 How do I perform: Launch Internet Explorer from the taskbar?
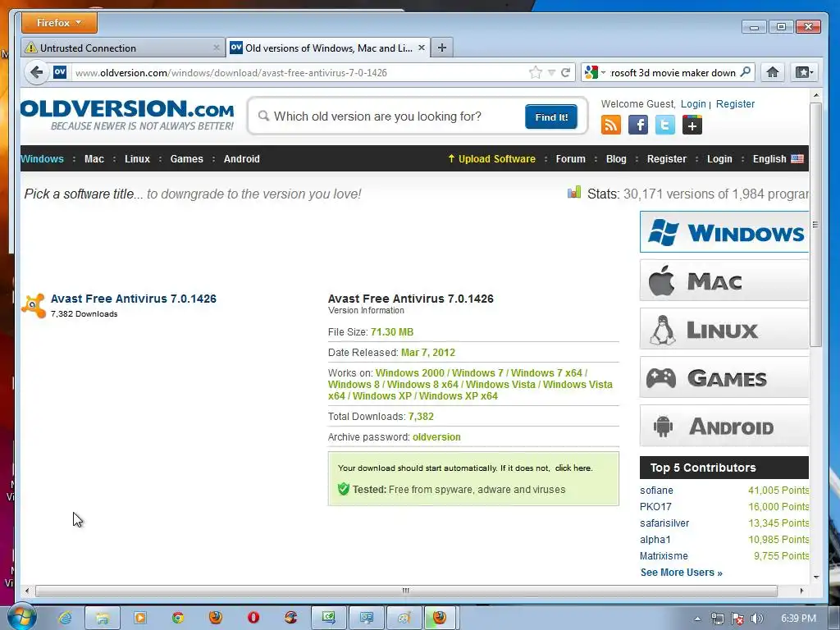click(x=66, y=618)
